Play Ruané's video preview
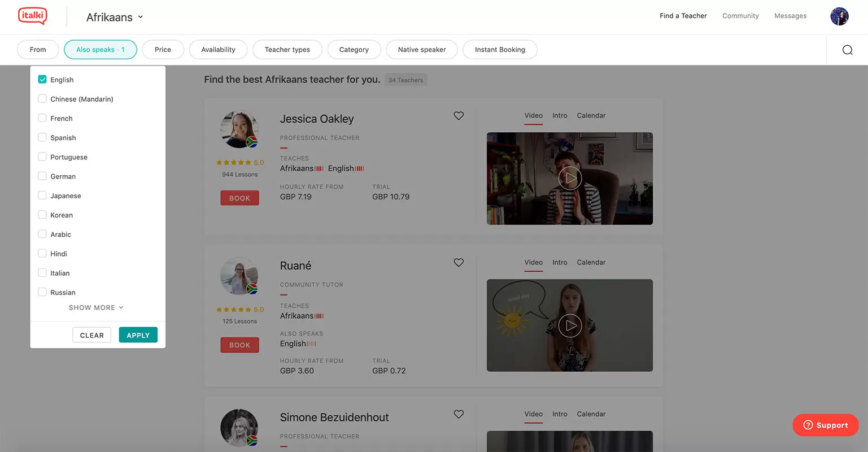Viewport: 868px width, 452px height. (570, 325)
